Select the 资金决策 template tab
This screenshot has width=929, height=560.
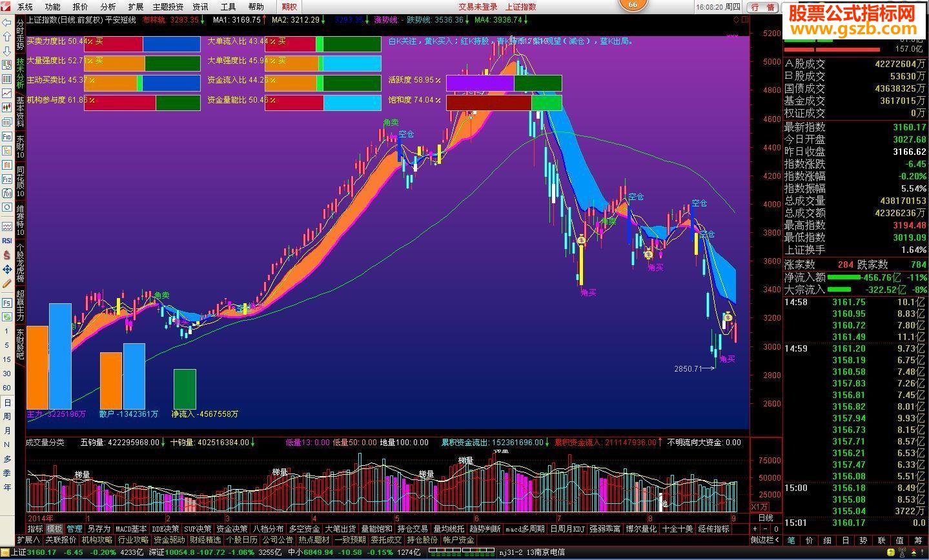tap(232, 529)
